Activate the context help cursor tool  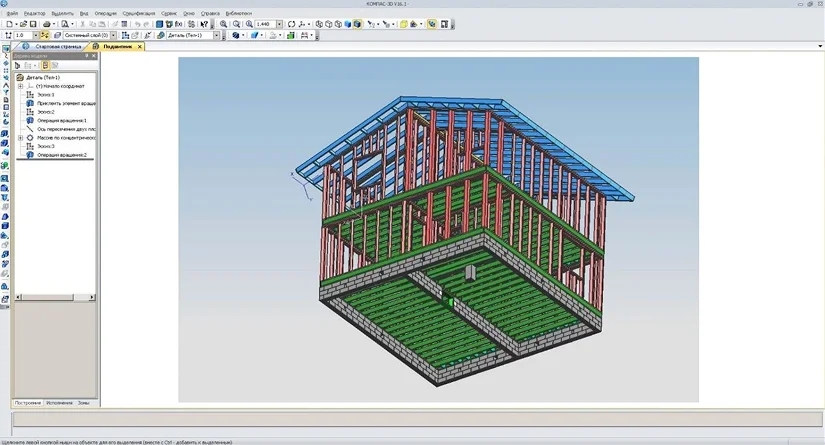pos(204,24)
